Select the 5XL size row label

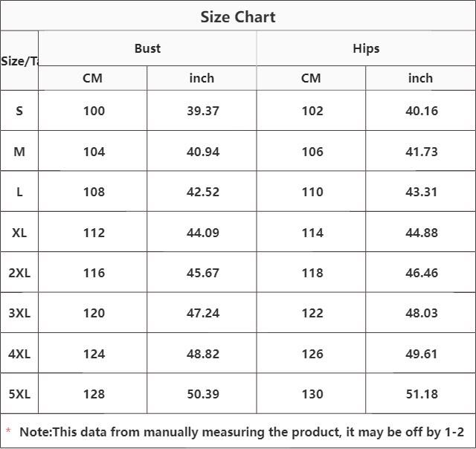[x=19, y=394]
